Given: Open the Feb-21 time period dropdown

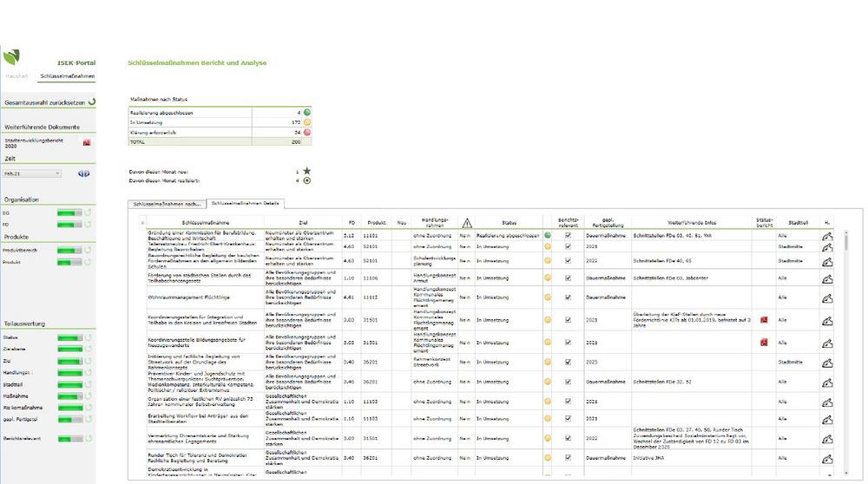Looking at the screenshot, I should point(31,173).
